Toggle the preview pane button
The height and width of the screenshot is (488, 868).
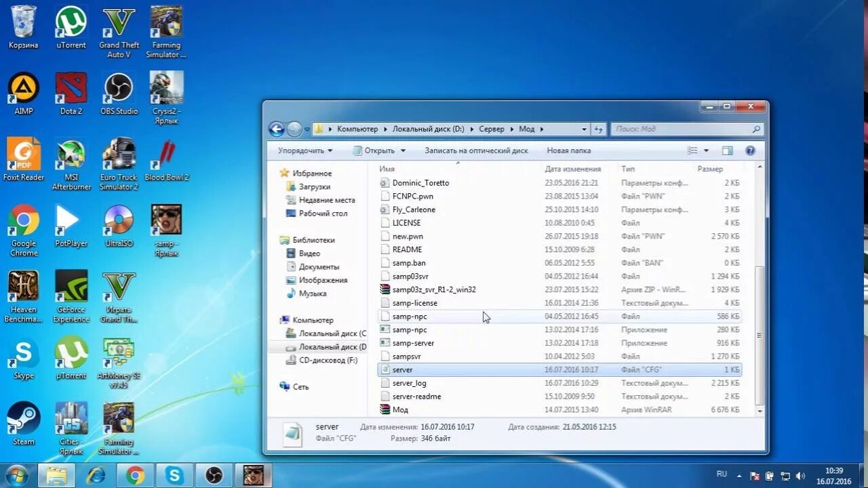pyautogui.click(x=728, y=150)
